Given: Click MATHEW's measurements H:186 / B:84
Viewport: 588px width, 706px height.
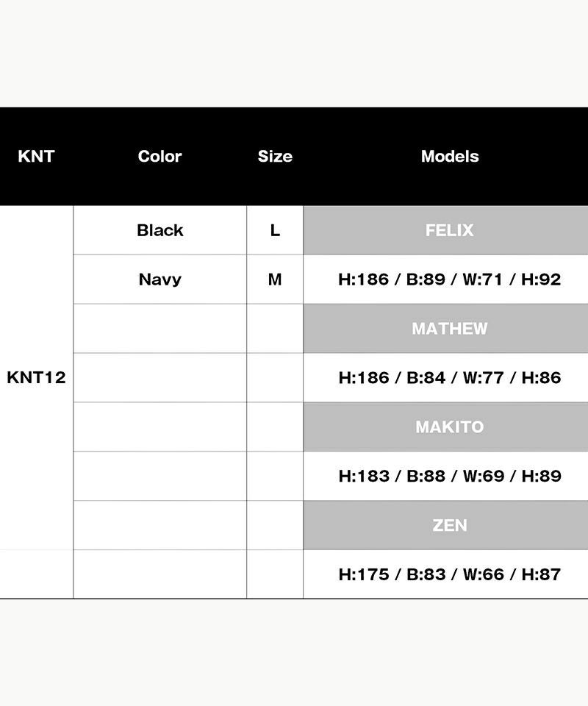Looking at the screenshot, I should point(449,377).
